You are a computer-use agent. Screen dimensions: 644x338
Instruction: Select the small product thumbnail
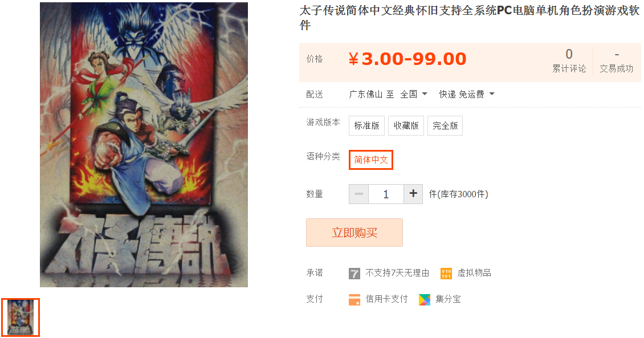(21, 317)
